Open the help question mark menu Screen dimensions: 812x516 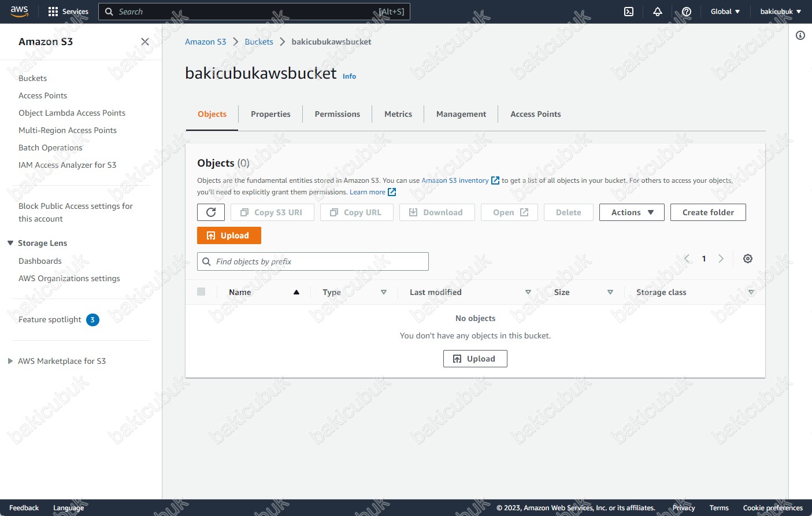pos(687,12)
